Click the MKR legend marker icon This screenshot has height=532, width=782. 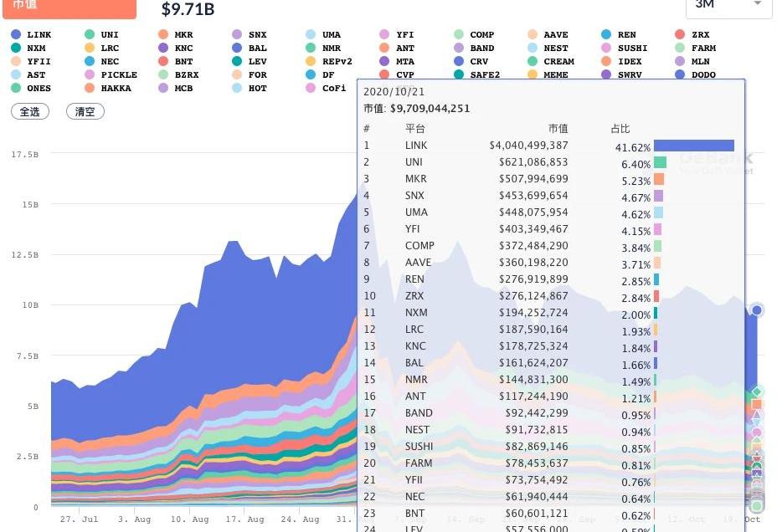point(163,35)
